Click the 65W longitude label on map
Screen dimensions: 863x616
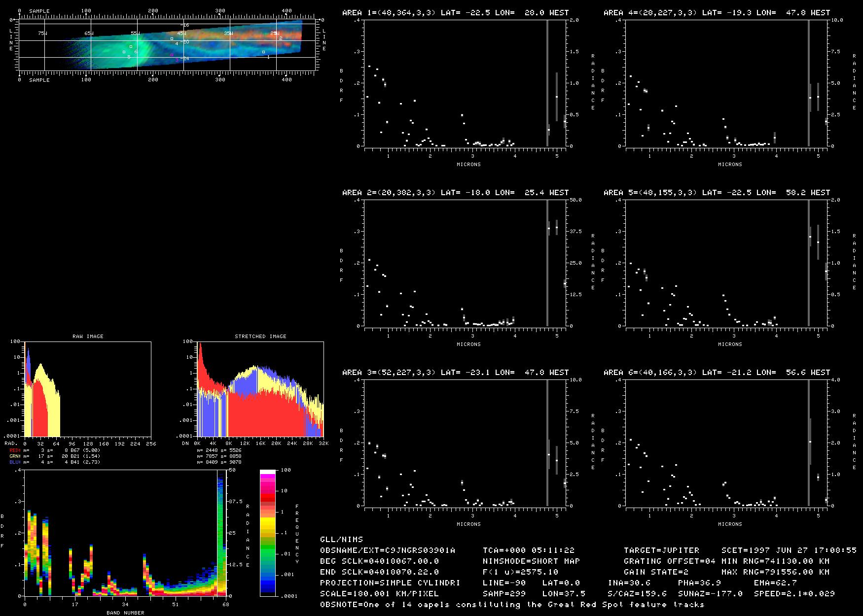pyautogui.click(x=89, y=33)
